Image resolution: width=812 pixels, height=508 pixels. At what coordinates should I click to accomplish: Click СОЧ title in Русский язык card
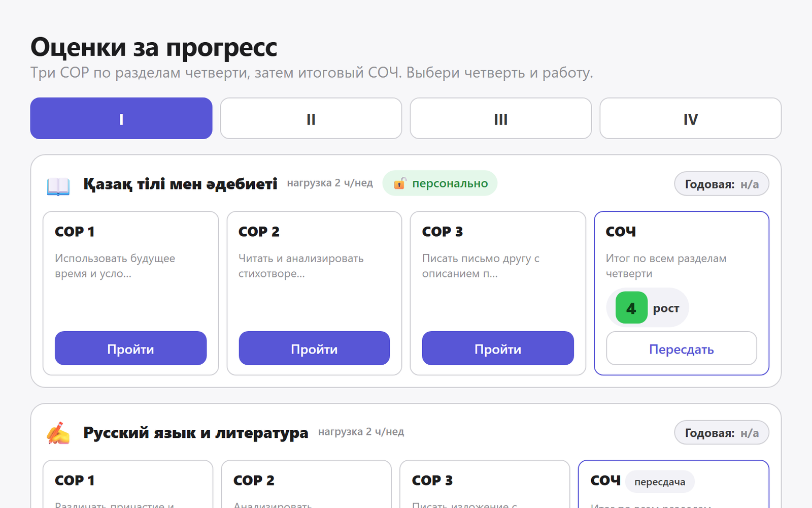pos(605,481)
